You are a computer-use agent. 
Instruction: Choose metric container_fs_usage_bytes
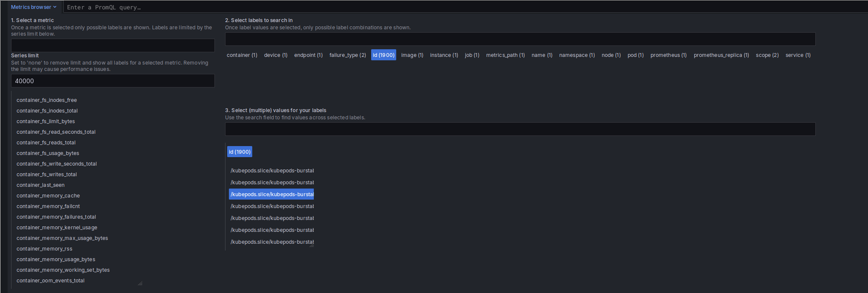(48, 153)
